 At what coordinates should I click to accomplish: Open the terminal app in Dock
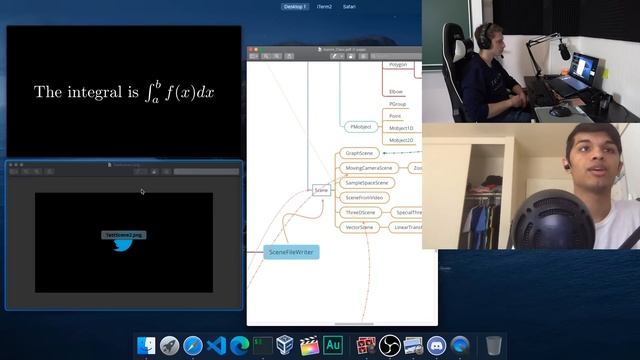(x=262, y=345)
